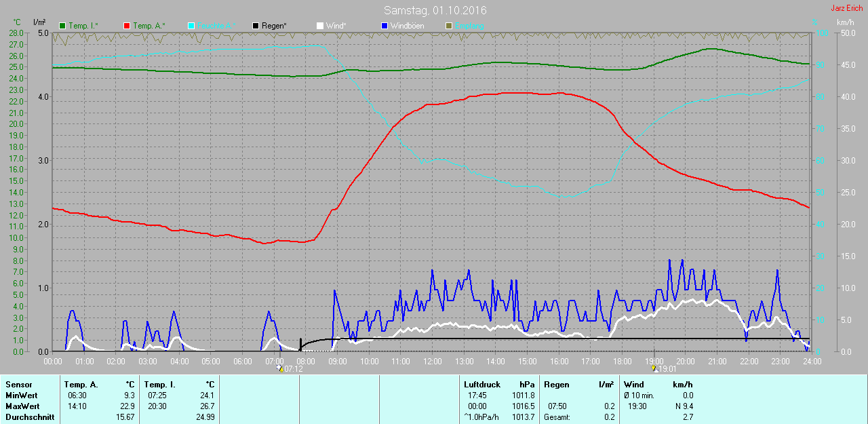
Task: Click the 'N 9.4' wind maximum value
Action: pyautogui.click(x=683, y=406)
